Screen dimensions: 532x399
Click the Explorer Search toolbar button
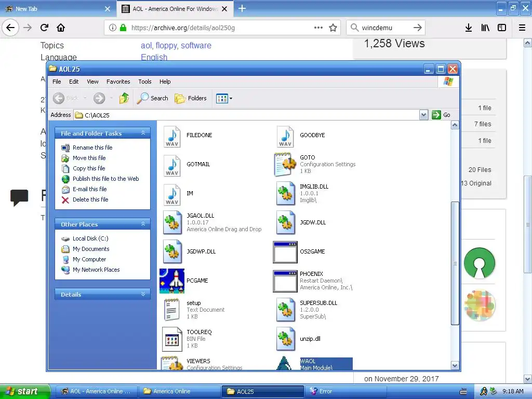152,98
